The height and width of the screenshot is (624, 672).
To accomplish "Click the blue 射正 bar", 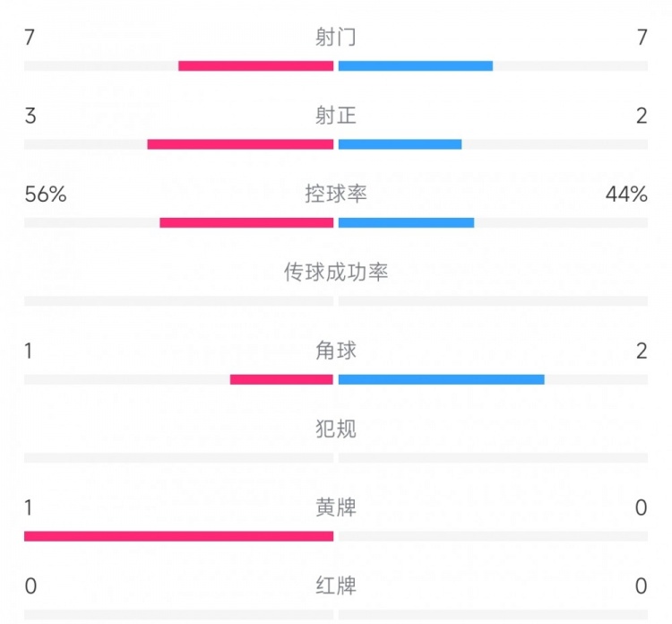I will [400, 144].
